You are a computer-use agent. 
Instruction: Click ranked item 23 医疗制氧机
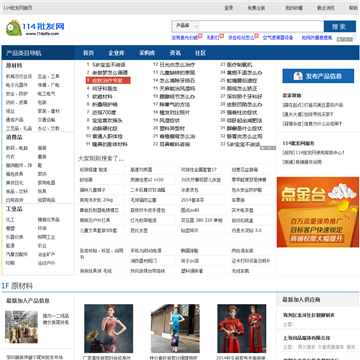[x=239, y=64]
